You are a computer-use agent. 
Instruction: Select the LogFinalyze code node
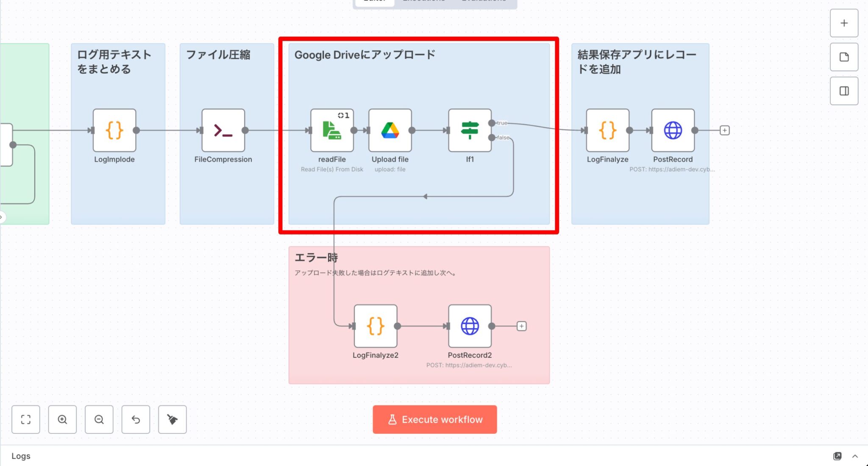pyautogui.click(x=607, y=130)
